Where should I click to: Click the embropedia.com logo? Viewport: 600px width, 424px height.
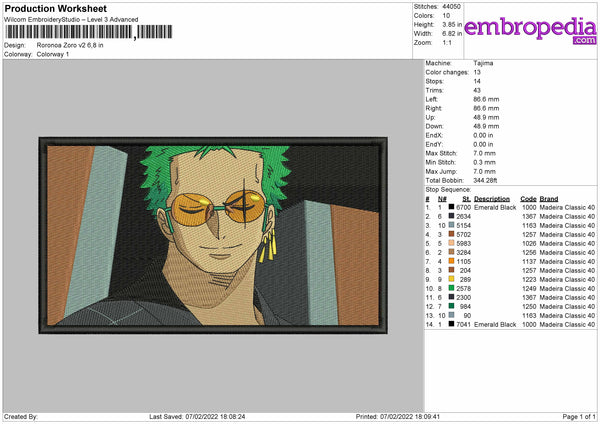(x=530, y=31)
